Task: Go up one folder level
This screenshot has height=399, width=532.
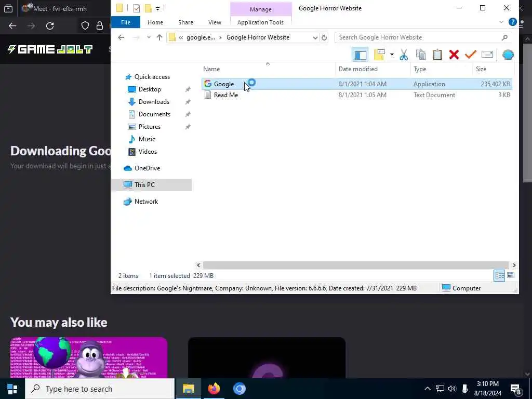Action: click(x=159, y=37)
